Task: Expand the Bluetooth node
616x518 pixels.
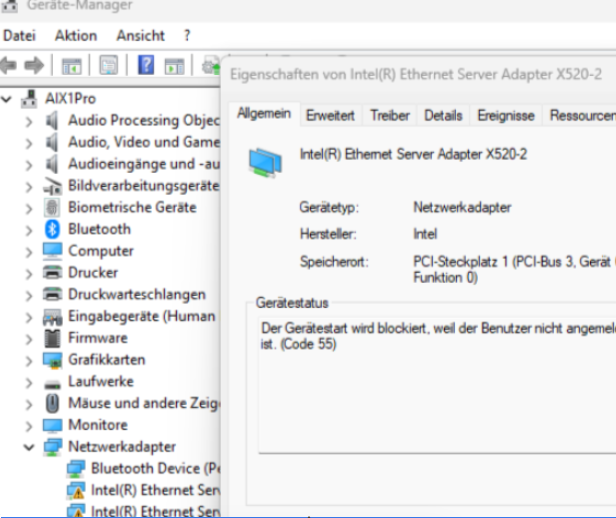Action: 29,230
